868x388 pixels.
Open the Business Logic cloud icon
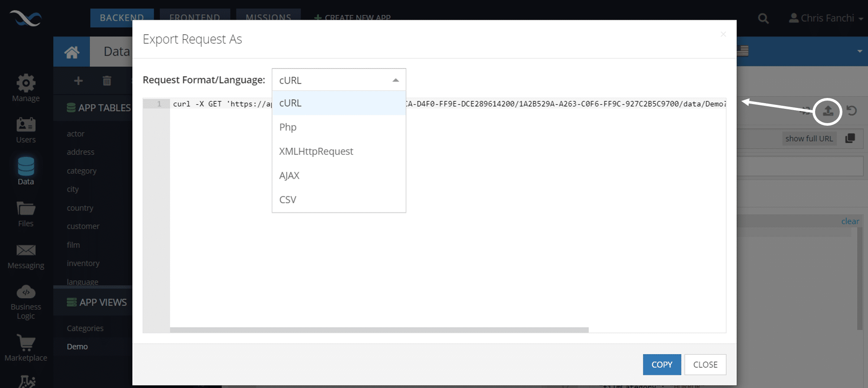pyautogui.click(x=26, y=292)
